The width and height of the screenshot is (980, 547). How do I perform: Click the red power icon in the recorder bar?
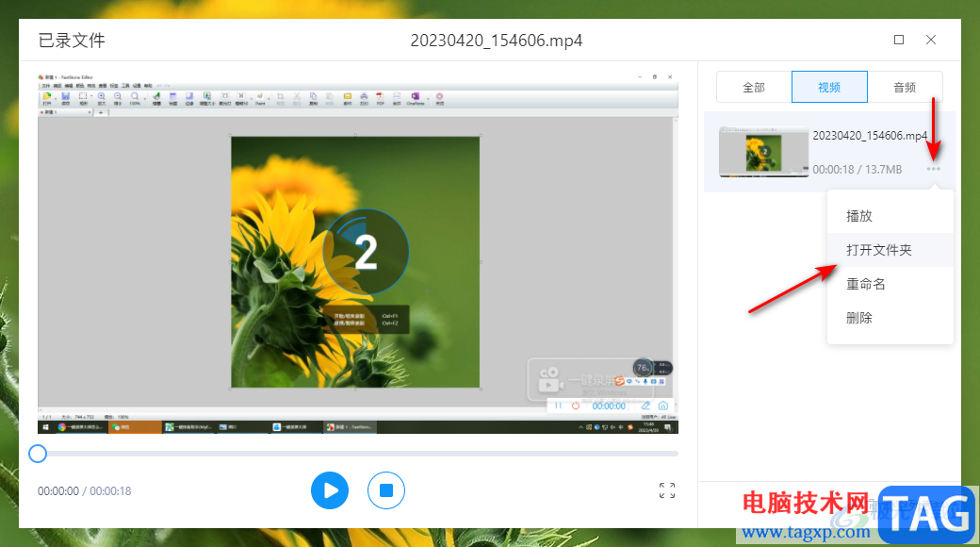click(576, 406)
